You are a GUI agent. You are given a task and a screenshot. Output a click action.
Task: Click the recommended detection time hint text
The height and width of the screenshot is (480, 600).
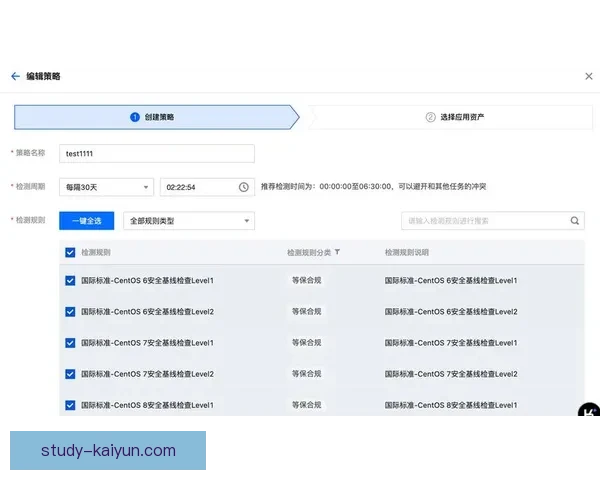[373, 186]
